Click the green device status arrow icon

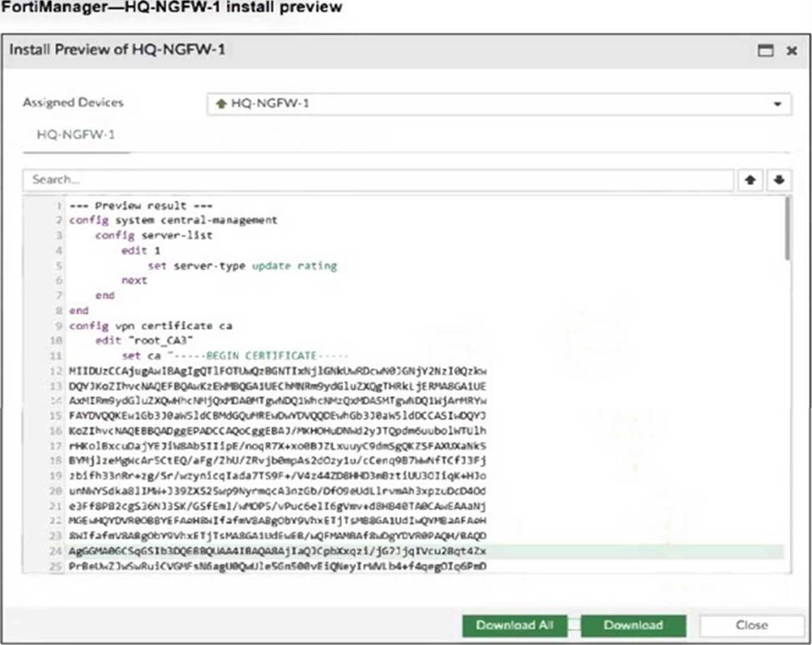point(221,103)
